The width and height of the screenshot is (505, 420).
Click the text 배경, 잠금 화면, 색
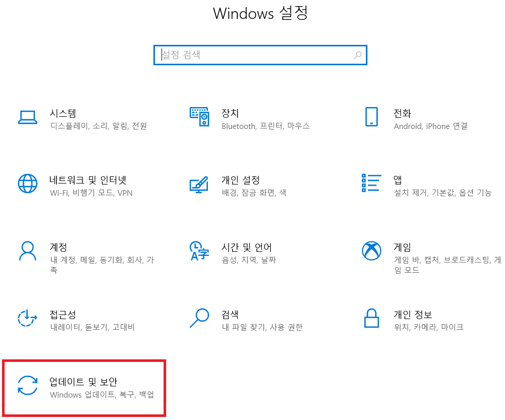tap(254, 193)
